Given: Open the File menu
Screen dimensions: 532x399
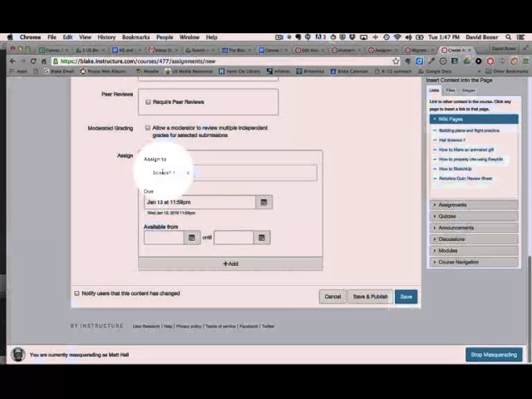Looking at the screenshot, I should [x=52, y=37].
